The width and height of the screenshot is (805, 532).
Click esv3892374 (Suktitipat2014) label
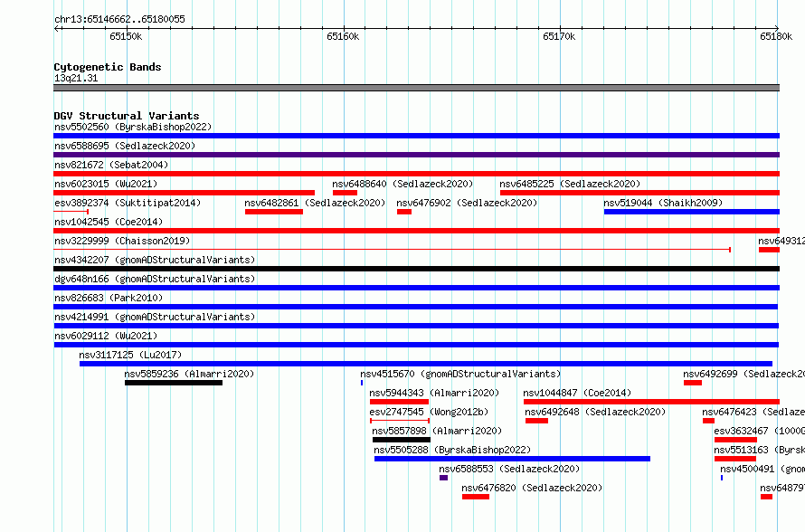(x=128, y=203)
